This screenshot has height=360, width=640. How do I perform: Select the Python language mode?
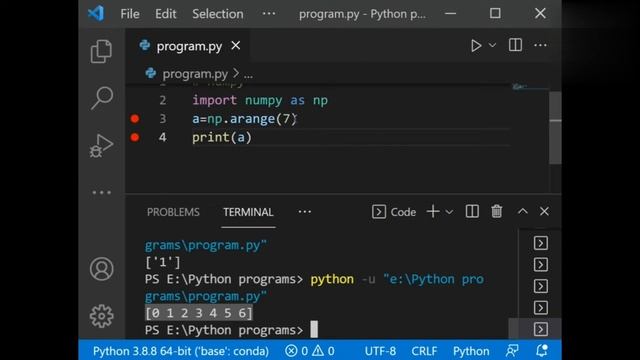[471, 351]
